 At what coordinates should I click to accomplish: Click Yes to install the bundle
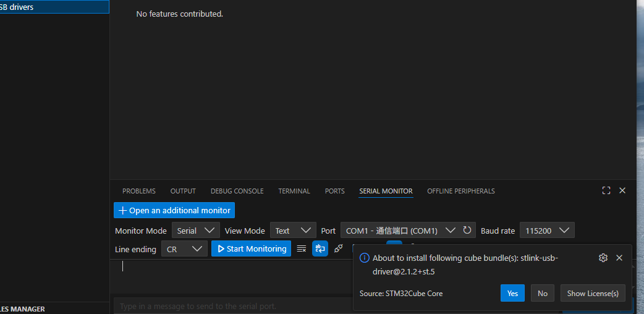[512, 293]
